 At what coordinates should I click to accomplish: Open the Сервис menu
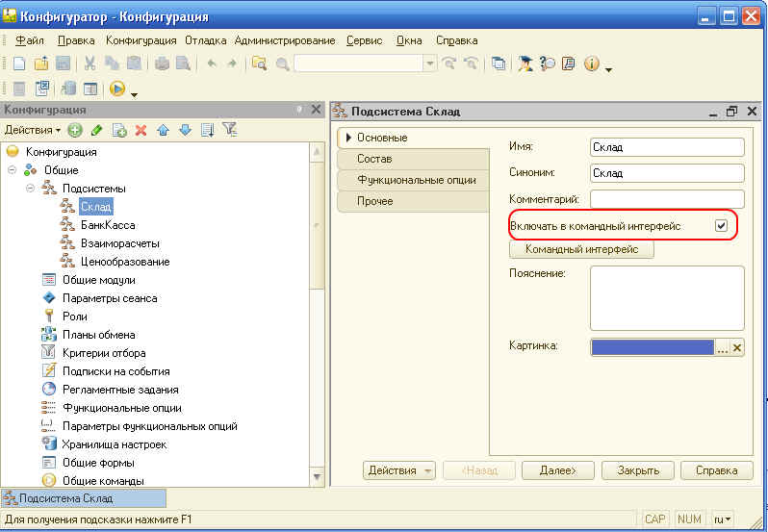pyautogui.click(x=365, y=40)
